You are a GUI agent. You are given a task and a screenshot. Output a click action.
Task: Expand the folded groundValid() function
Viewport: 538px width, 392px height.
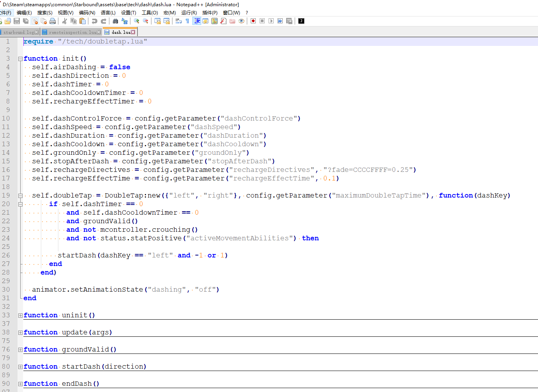point(20,350)
